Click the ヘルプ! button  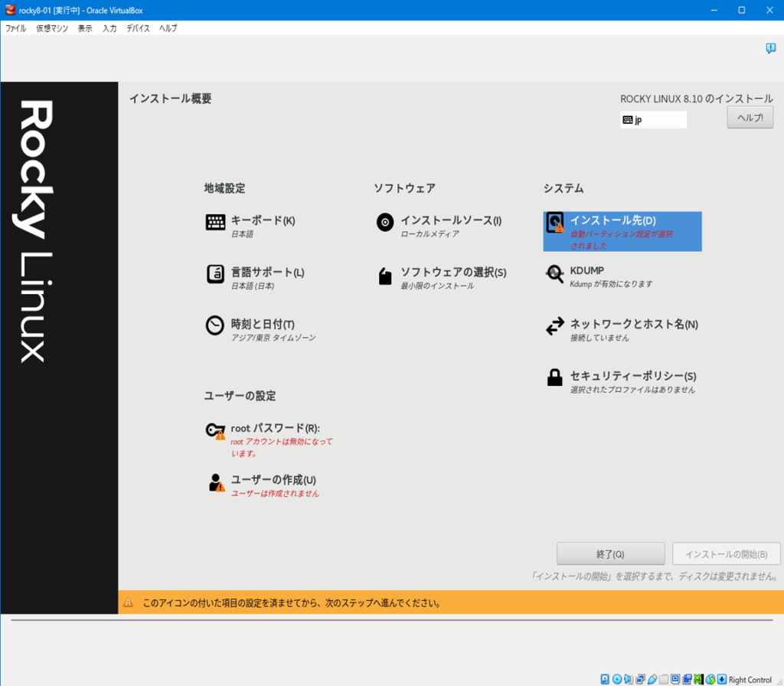(750, 117)
